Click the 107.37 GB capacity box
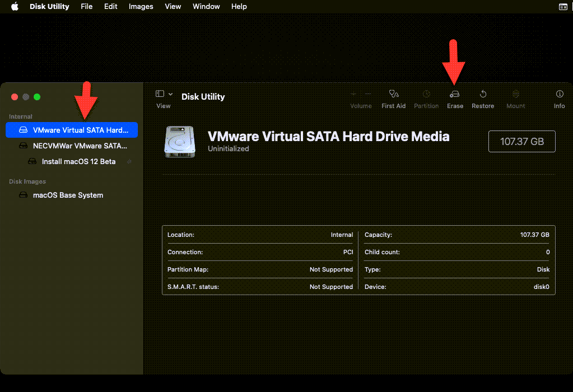Viewport: 573px width, 392px height. [x=521, y=142]
